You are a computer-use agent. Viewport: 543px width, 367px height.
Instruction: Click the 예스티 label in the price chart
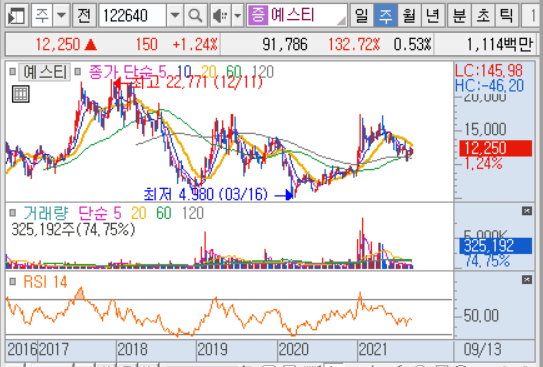pyautogui.click(x=45, y=72)
